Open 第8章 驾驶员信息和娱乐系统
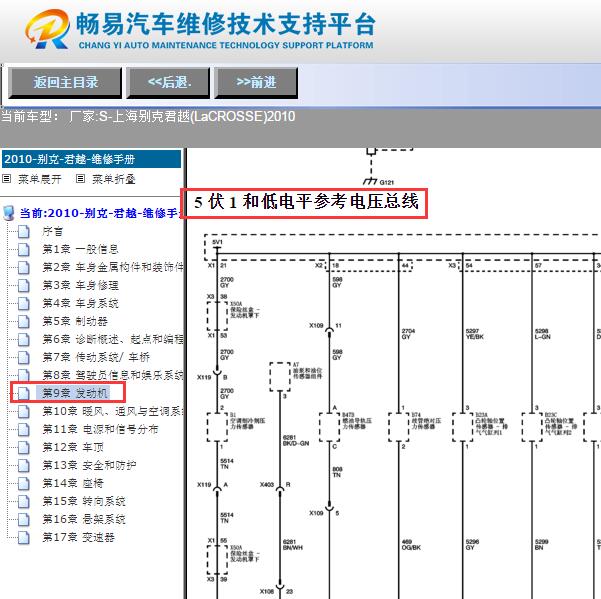The image size is (601, 599). point(113,375)
